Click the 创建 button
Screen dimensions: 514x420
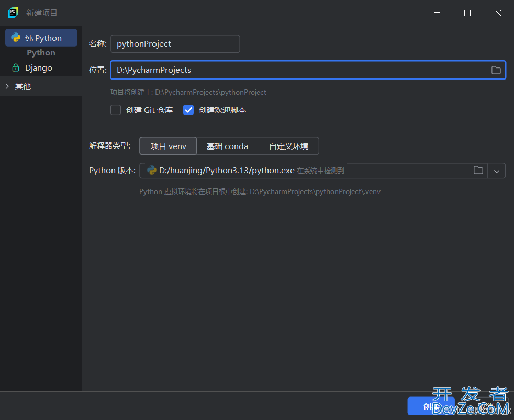(431, 406)
